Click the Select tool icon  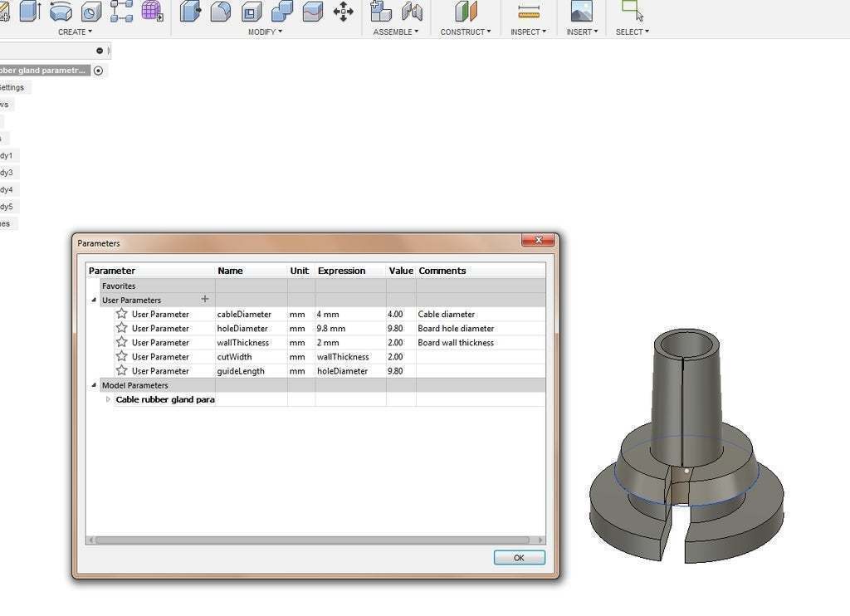pos(632,11)
